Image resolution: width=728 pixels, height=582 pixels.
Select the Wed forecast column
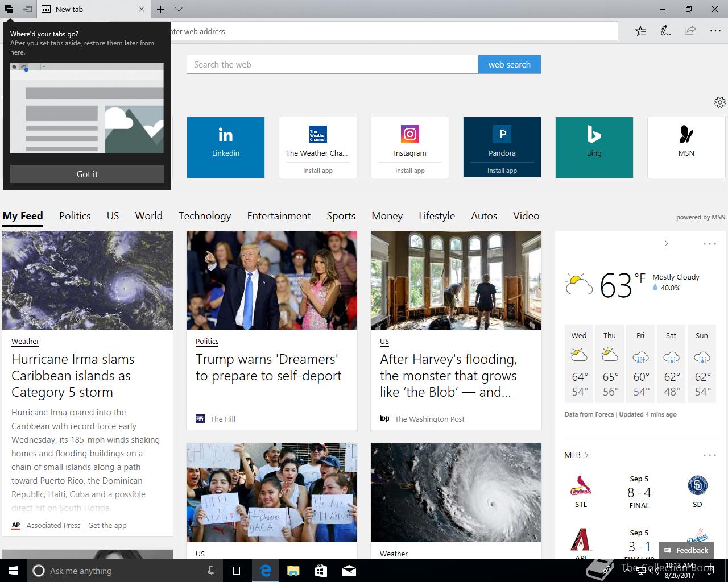(x=579, y=364)
